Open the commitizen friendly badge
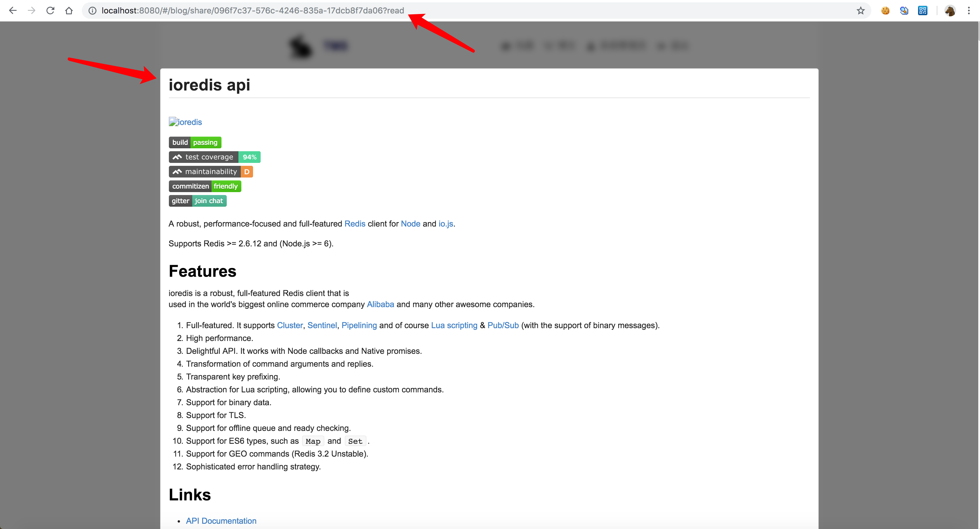This screenshot has height=529, width=980. (205, 186)
